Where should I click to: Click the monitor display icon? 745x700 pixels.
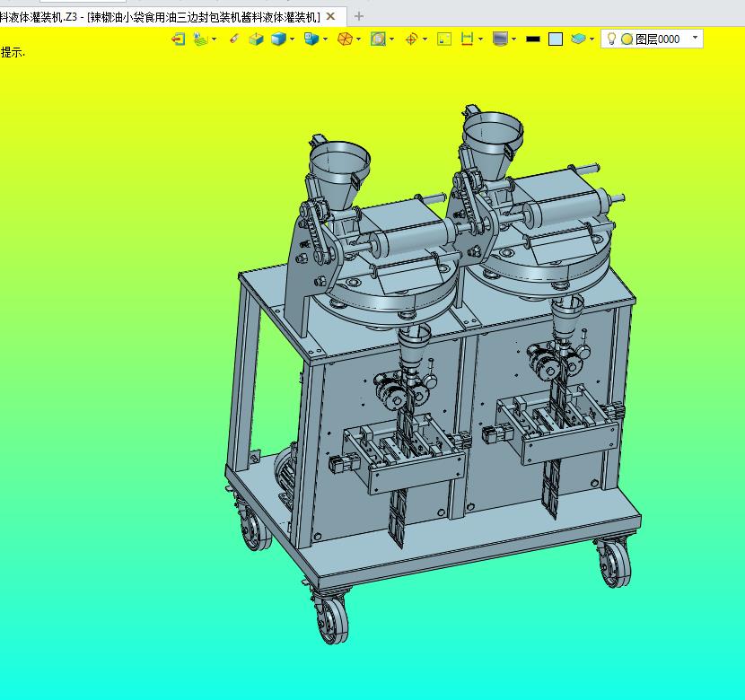[500, 39]
